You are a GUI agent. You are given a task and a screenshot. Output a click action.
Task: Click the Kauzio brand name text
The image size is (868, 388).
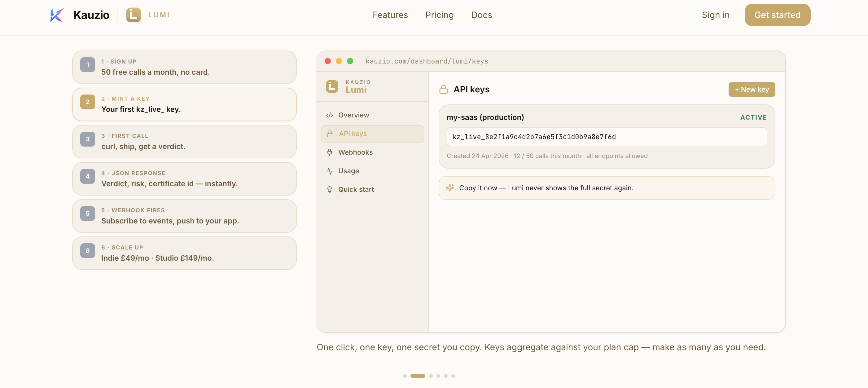[x=91, y=15]
